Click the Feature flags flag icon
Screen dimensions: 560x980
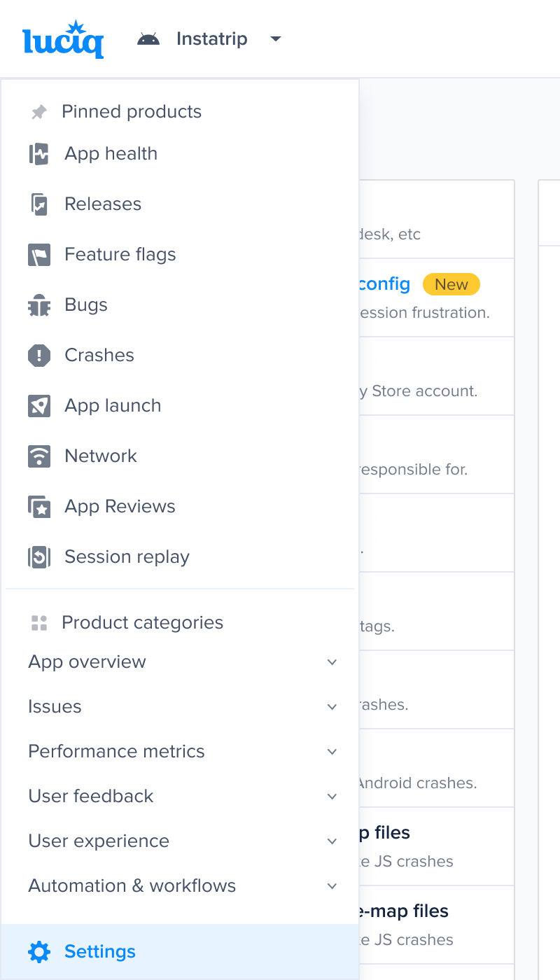[x=39, y=255]
